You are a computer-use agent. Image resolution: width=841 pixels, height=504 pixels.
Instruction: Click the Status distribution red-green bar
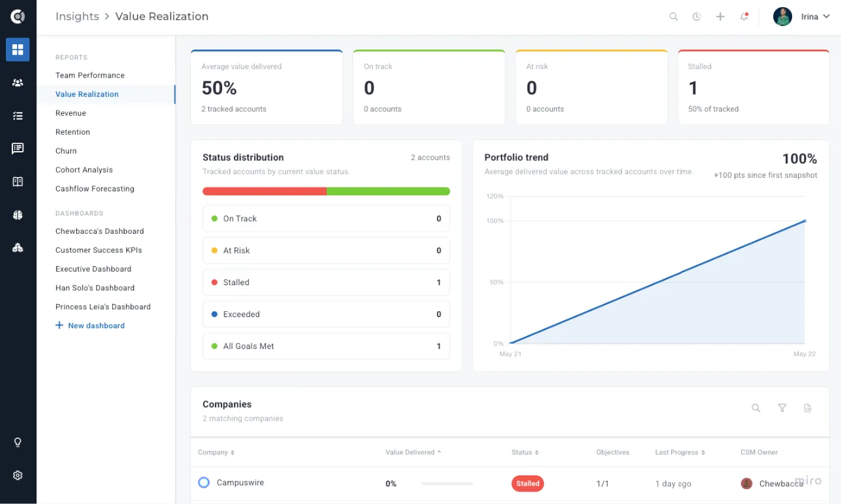326,191
